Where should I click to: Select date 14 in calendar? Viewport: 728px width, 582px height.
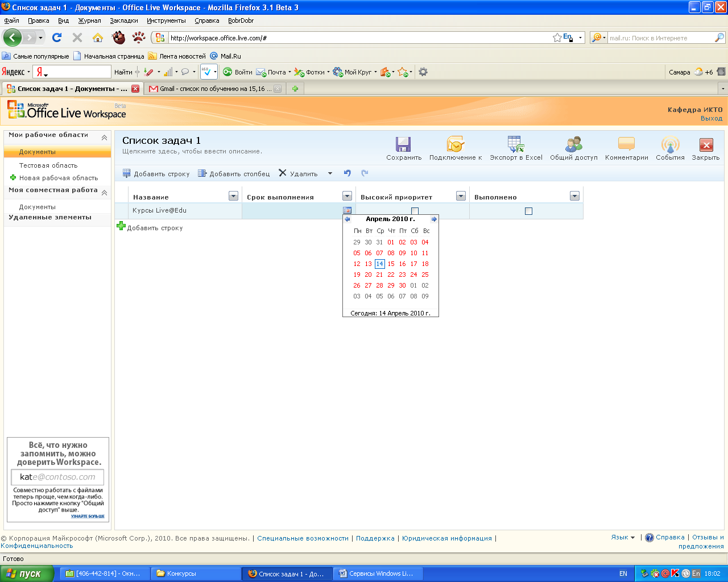click(379, 264)
